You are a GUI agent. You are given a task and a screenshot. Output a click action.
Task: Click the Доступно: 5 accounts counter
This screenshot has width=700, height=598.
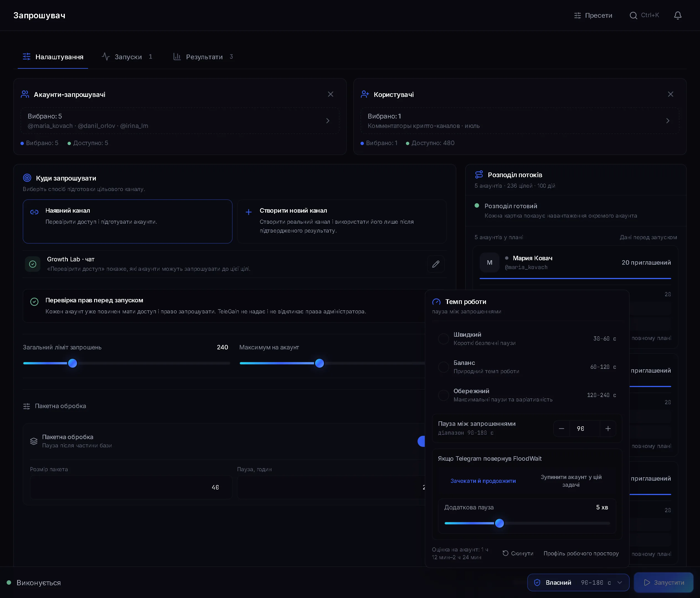pyautogui.click(x=88, y=143)
